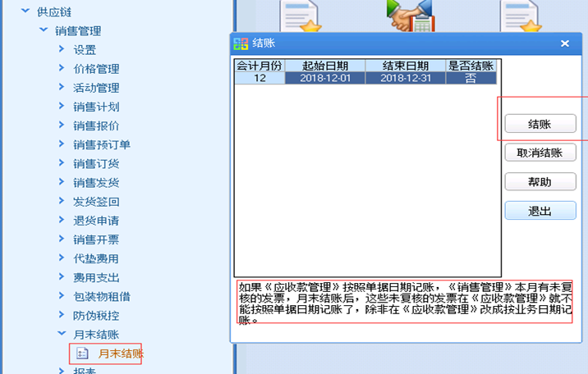Click the 起始日期 column header
Image resolution: width=588 pixels, height=374 pixels.
click(x=324, y=65)
